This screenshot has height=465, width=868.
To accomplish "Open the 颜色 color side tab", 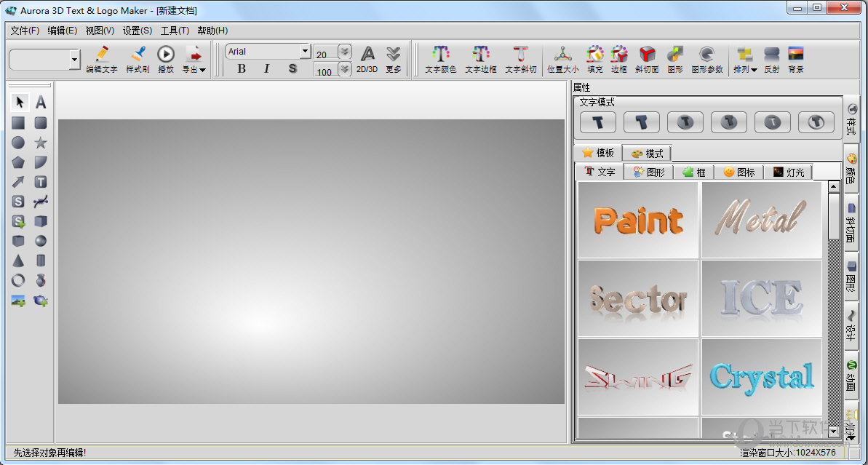I will [x=851, y=167].
